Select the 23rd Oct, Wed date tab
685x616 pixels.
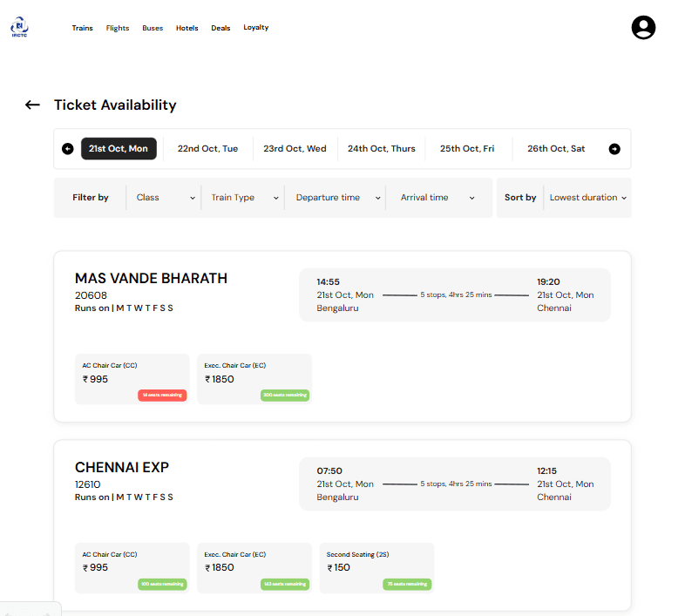[x=295, y=148]
